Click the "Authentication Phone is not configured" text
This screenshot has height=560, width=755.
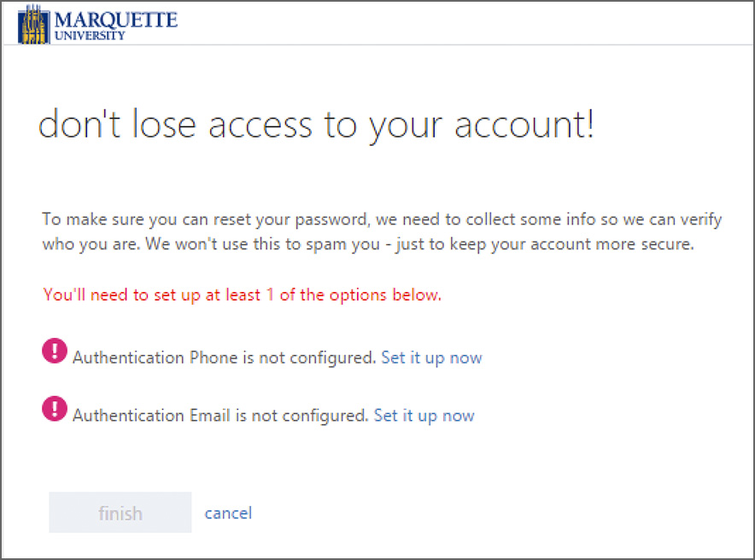pos(224,358)
